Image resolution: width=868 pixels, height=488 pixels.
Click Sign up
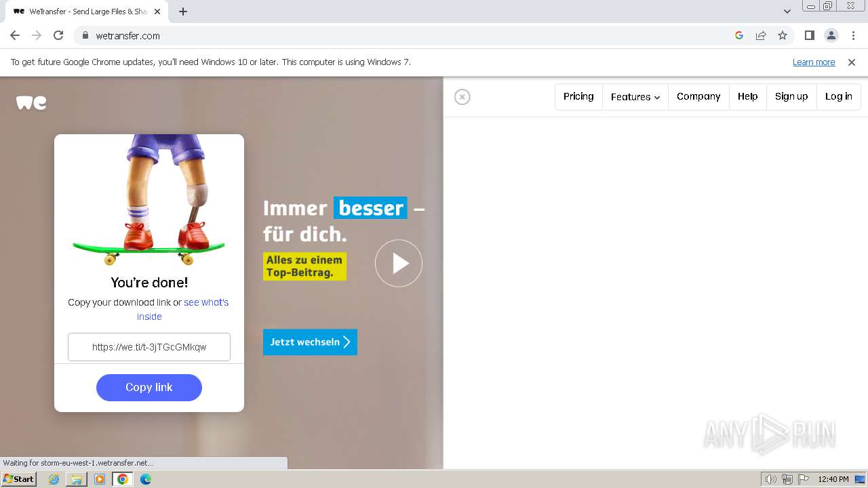[791, 96]
